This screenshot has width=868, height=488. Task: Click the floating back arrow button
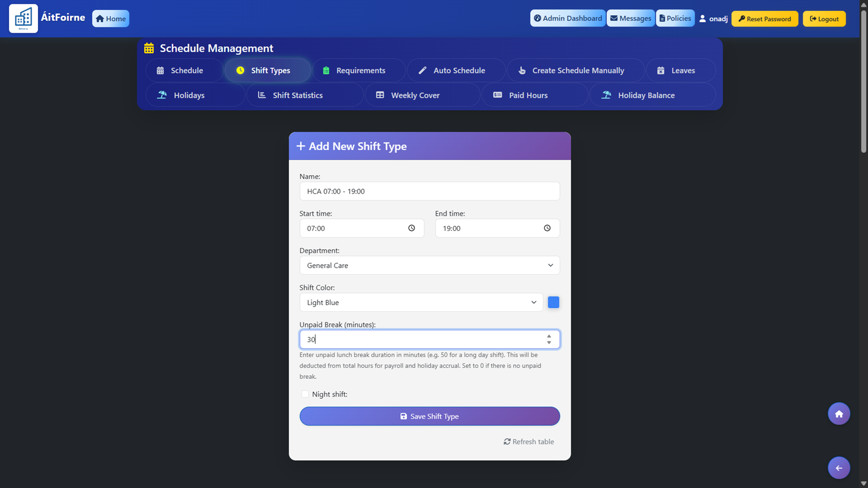pyautogui.click(x=839, y=468)
